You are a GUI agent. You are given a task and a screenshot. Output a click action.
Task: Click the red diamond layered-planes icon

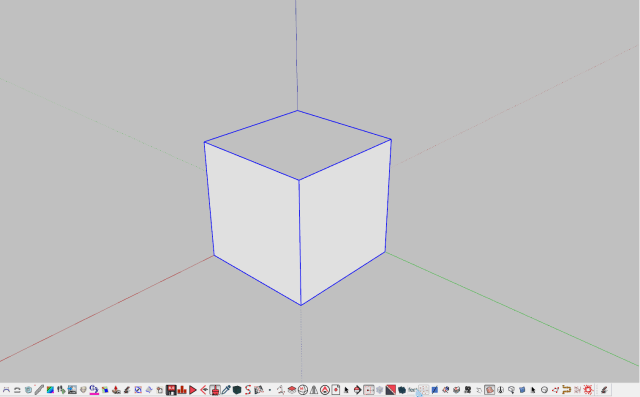point(292,390)
